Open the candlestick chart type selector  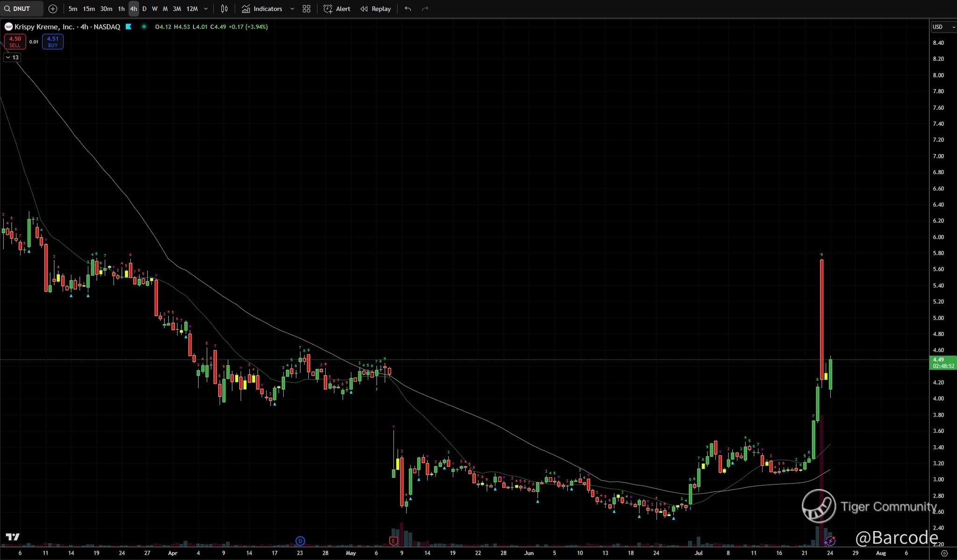[x=224, y=9]
